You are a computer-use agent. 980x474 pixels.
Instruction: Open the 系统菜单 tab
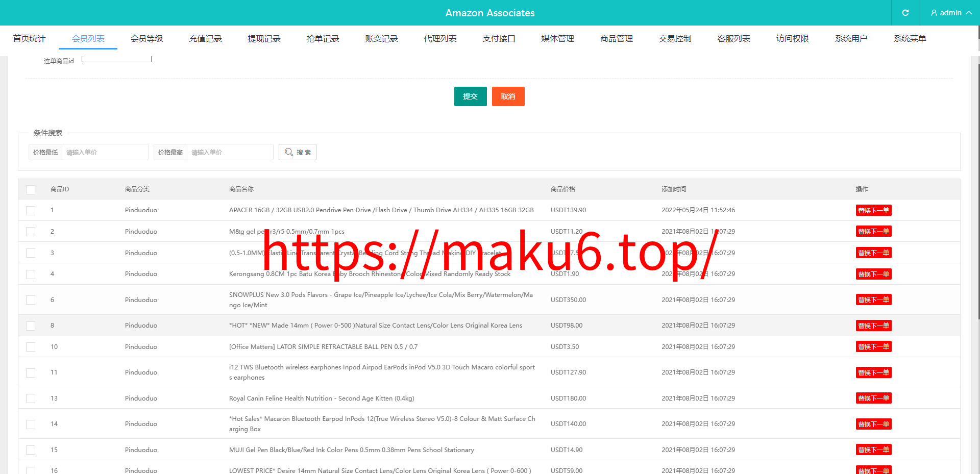910,38
